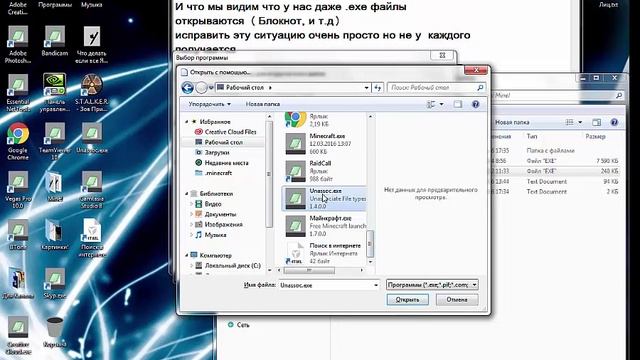The image size is (640, 360).
Task: Launch Bandicam from the desktop
Action: pos(55,41)
